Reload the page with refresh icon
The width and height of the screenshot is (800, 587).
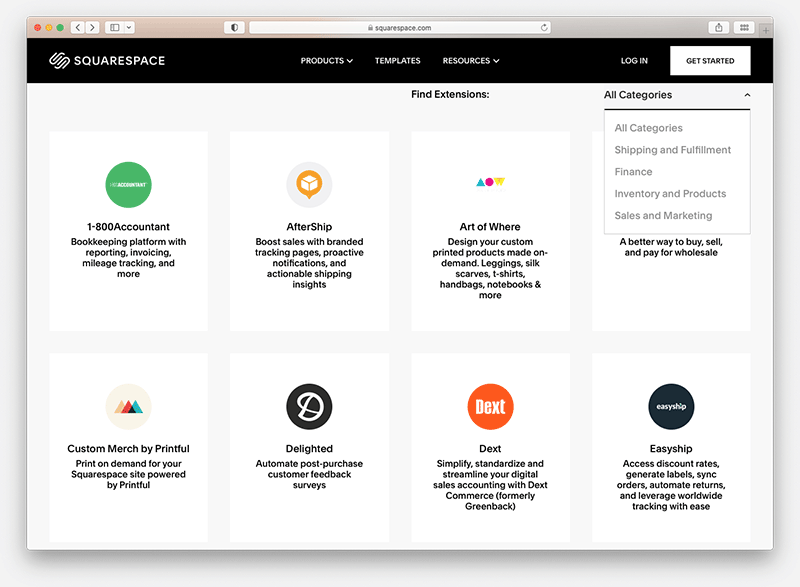544,28
